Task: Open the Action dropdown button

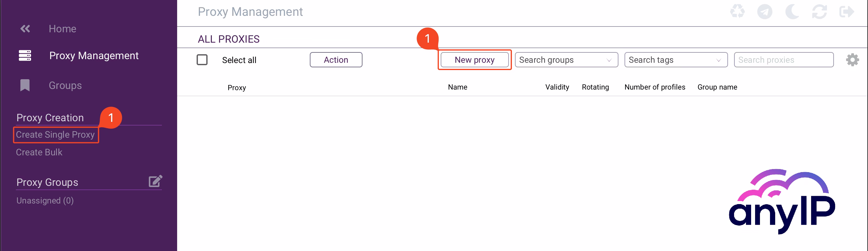Action: pos(336,59)
